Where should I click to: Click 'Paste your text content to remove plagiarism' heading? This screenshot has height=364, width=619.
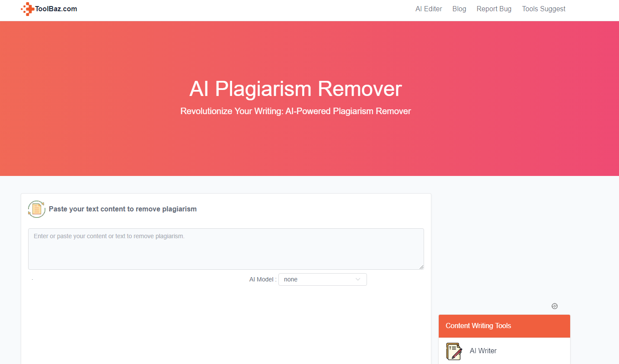123,209
